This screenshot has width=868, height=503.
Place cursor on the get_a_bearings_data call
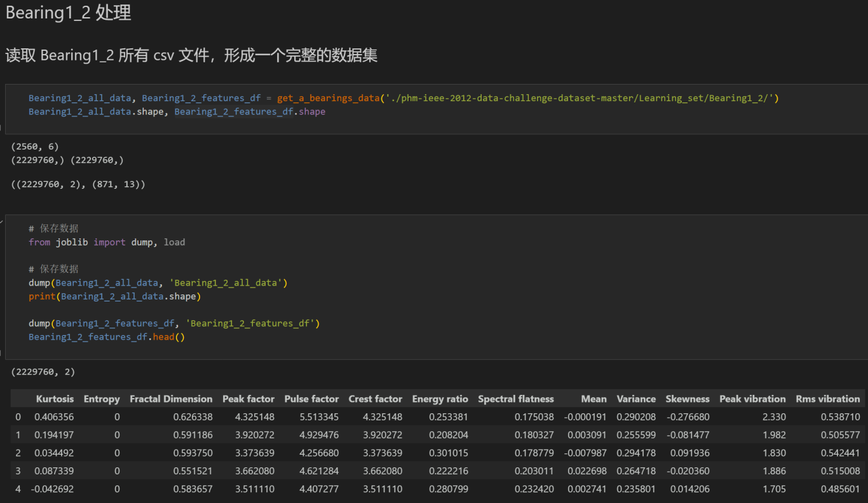(327, 98)
